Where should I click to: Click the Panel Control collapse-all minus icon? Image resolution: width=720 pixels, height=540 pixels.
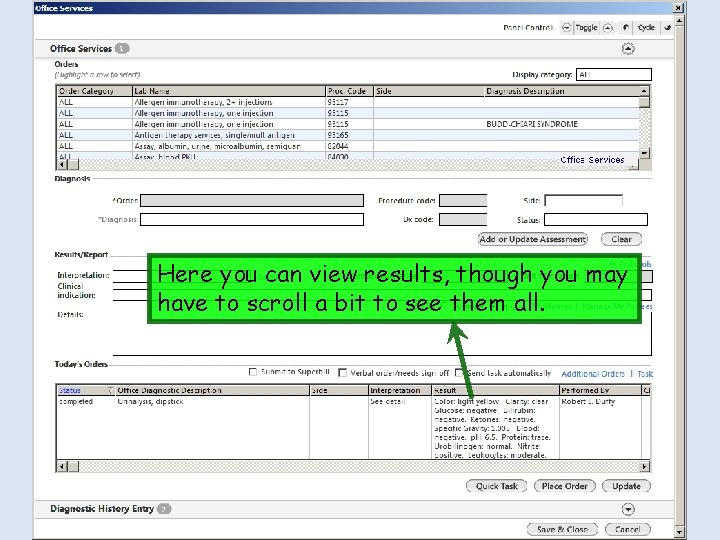(567, 28)
